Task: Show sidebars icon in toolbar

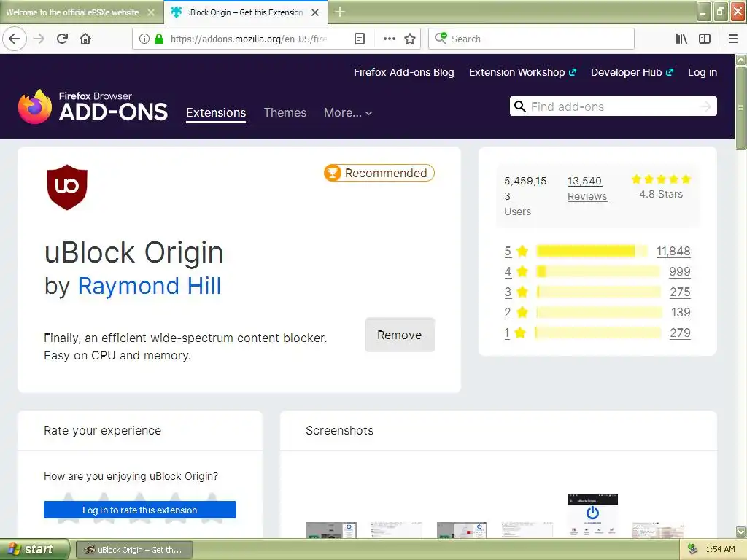Action: 705,39
